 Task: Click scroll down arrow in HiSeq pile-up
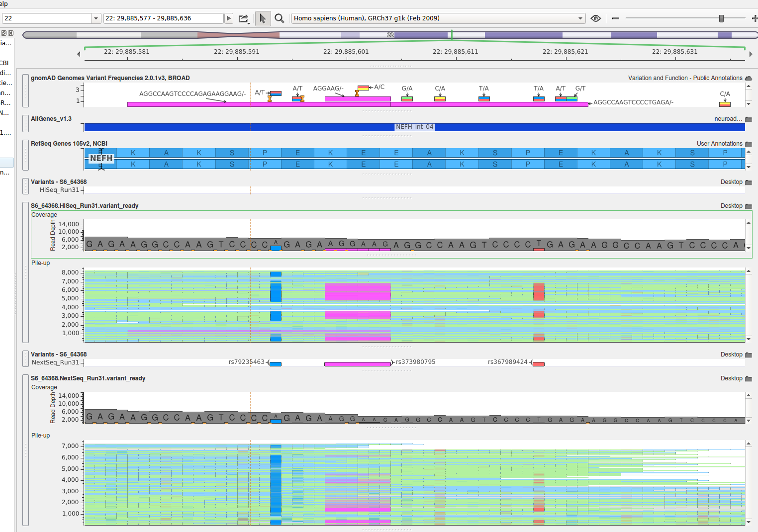749,339
